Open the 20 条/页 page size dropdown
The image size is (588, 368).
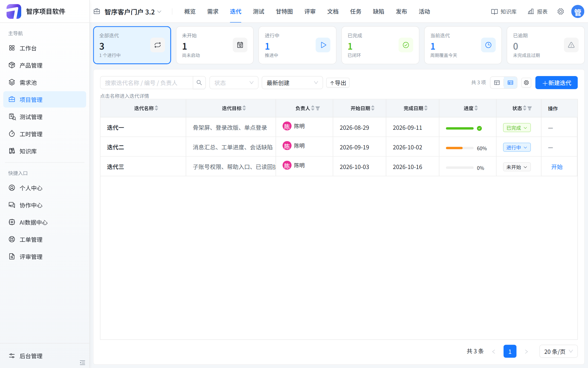(x=559, y=351)
